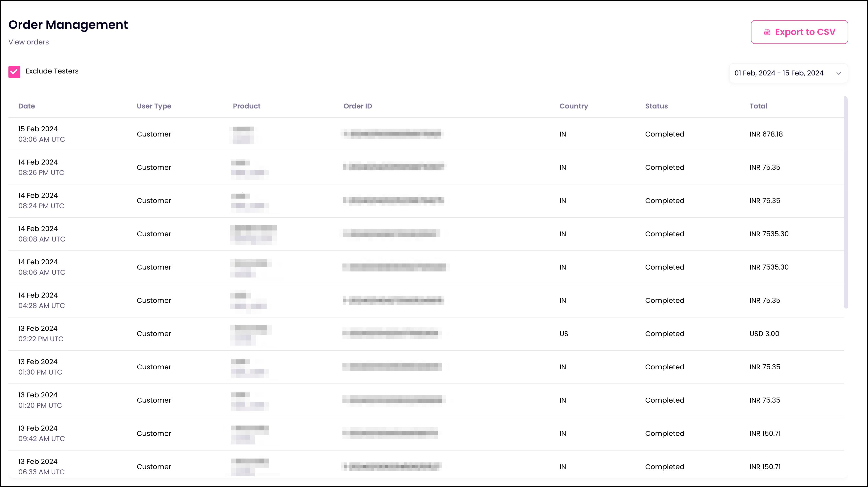868x487 pixels.
Task: Click the Export to CSV button
Action: point(799,32)
